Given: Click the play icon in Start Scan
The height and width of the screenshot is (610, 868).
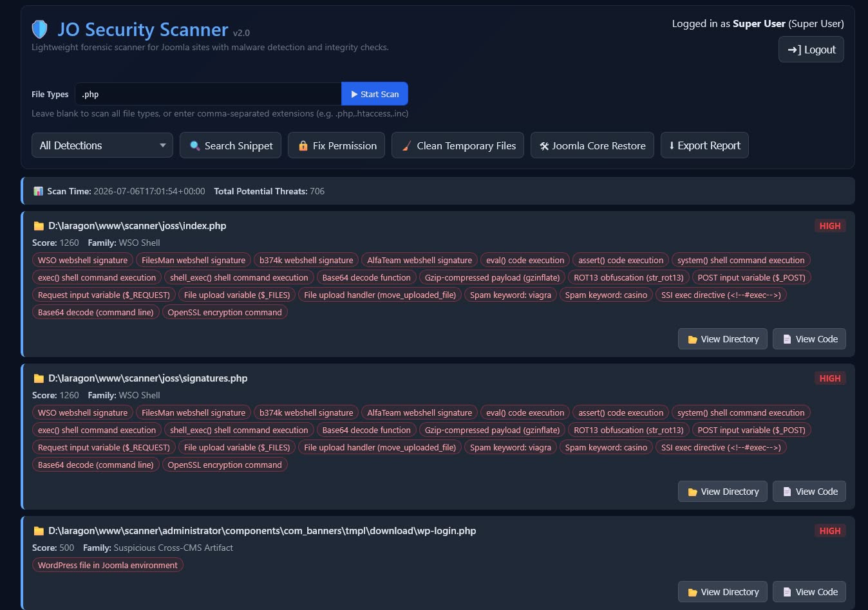Looking at the screenshot, I should pos(354,94).
